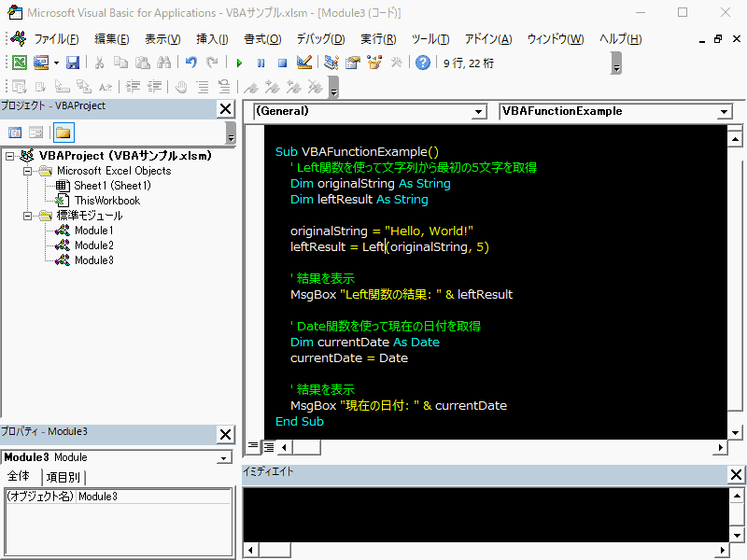
Task: Toggle bookmark flag icon
Action: coord(251,87)
